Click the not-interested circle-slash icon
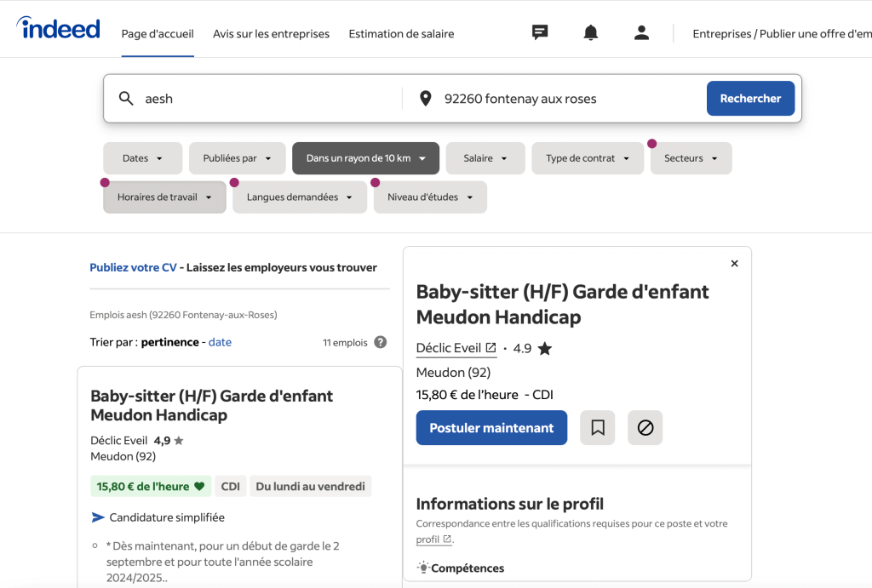 click(645, 428)
